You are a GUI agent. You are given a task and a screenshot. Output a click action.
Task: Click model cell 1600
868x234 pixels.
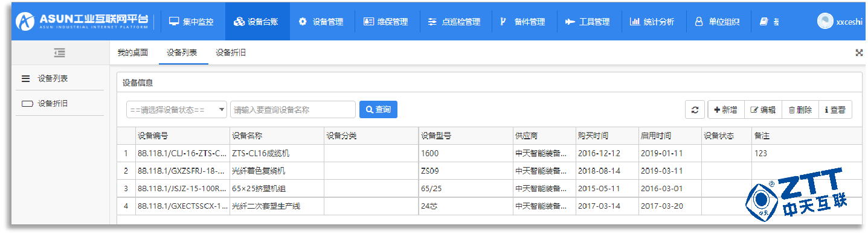pos(465,153)
